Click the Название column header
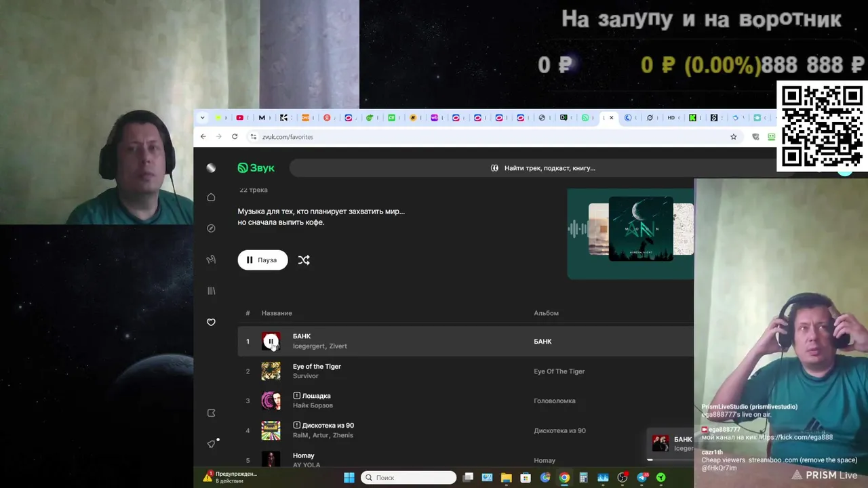The height and width of the screenshot is (488, 868). tap(277, 313)
